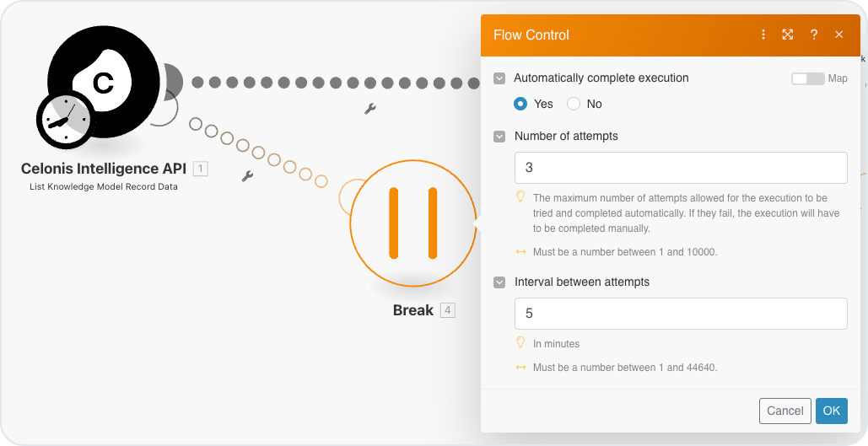Click the Number of attempts input field
The image size is (868, 446).
(x=681, y=168)
